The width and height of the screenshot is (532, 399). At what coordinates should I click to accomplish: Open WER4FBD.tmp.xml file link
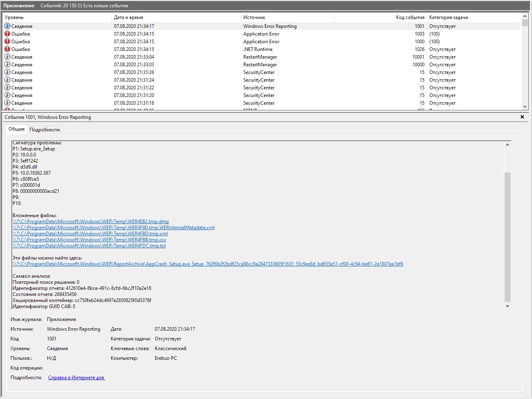coord(90,234)
